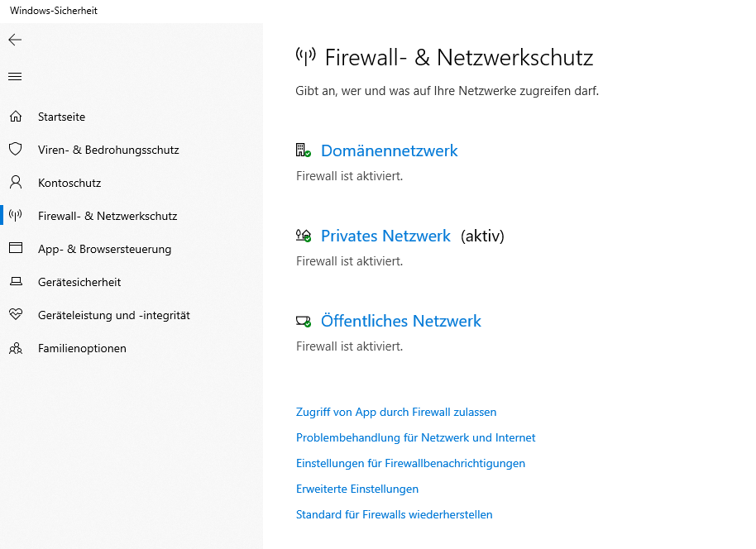Open the Privates Netzwerk settings link
This screenshot has width=756, height=549.
(x=385, y=236)
